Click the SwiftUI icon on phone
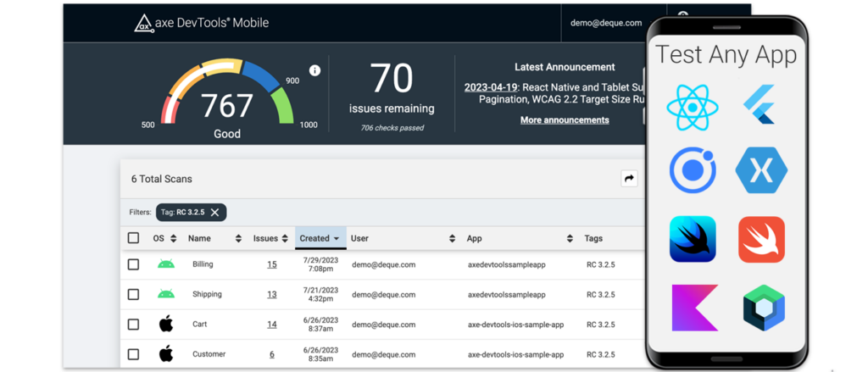 pyautogui.click(x=693, y=239)
